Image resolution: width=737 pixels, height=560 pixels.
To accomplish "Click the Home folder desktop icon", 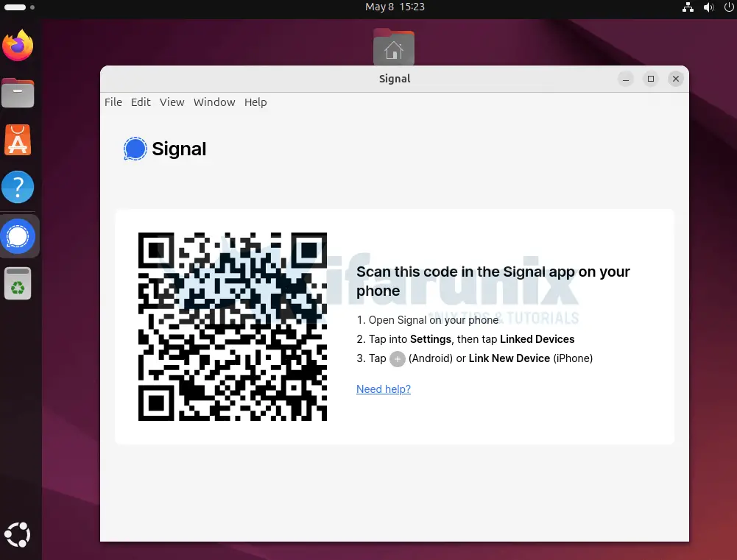I will tap(394, 47).
